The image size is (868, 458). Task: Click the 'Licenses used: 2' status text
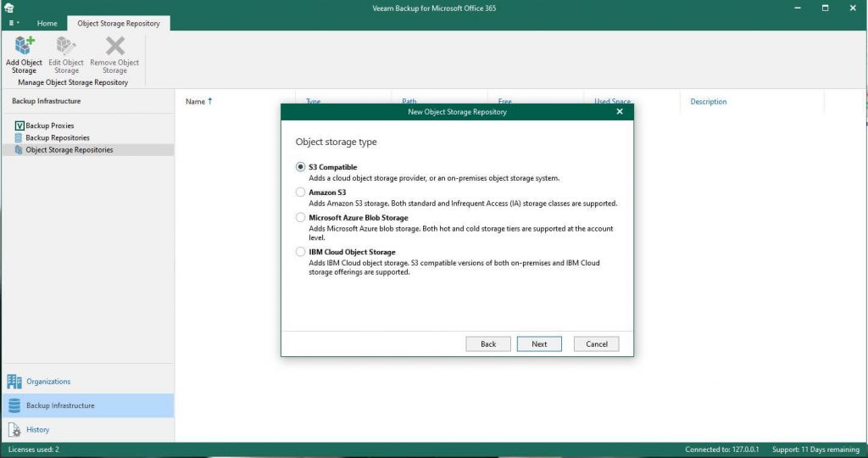click(x=34, y=450)
